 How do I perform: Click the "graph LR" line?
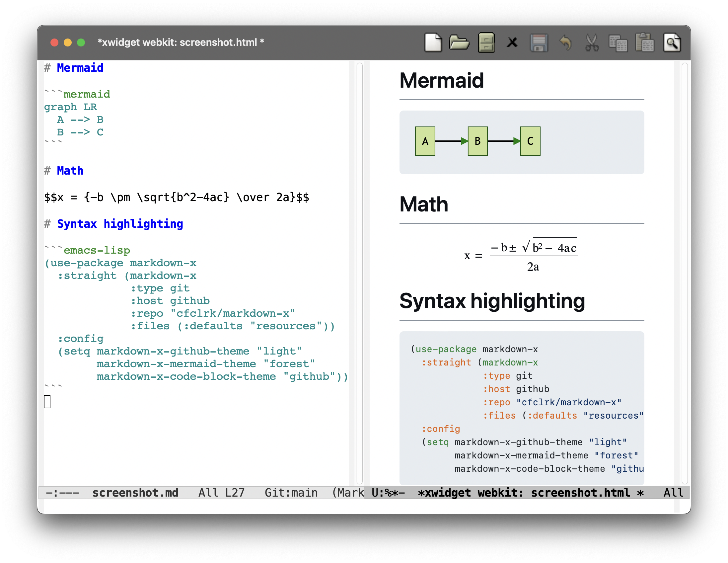(x=70, y=107)
